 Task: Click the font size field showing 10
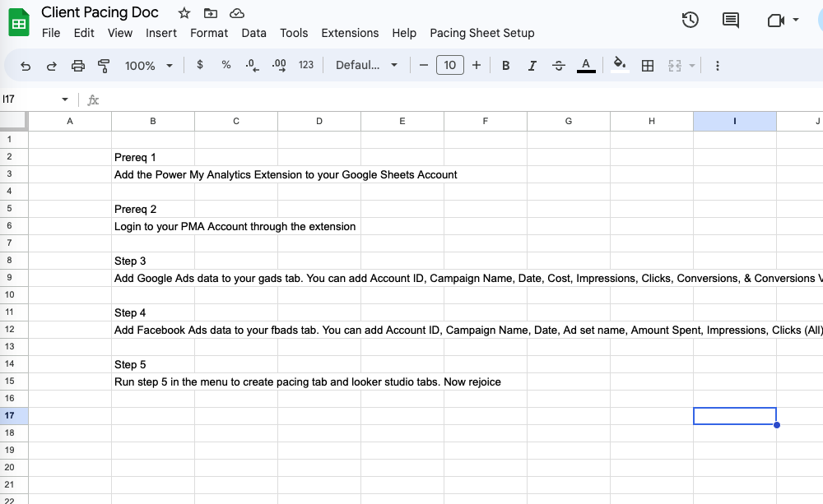coord(450,65)
